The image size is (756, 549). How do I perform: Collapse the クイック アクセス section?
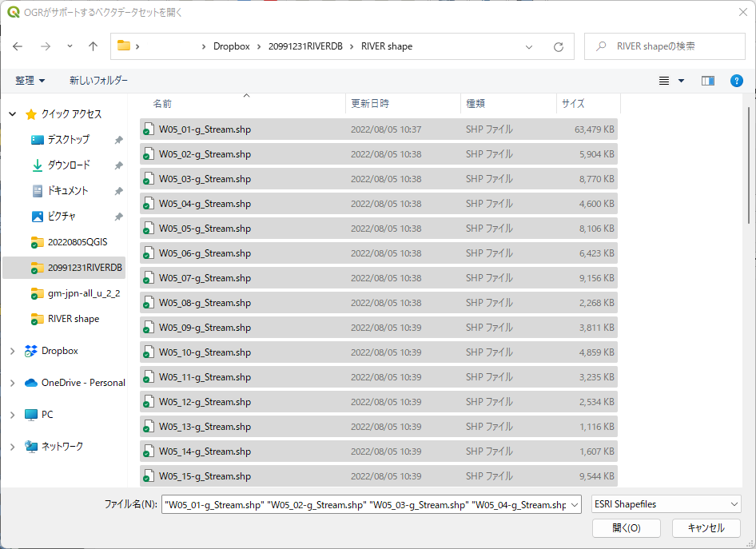click(13, 114)
